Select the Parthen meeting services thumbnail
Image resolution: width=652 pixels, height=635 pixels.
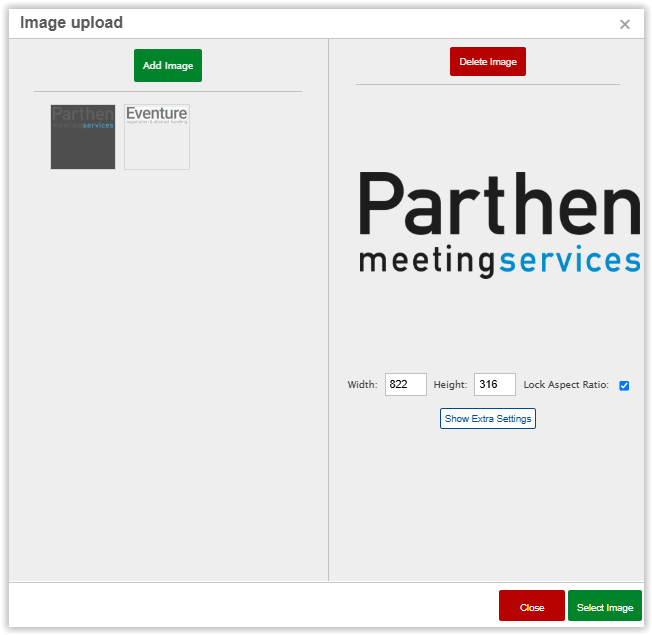pyautogui.click(x=83, y=137)
